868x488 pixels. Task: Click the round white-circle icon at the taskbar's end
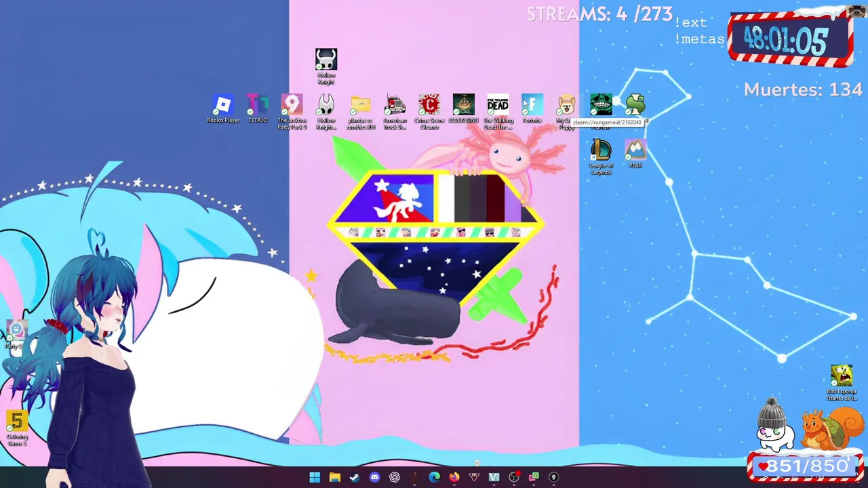[553, 477]
